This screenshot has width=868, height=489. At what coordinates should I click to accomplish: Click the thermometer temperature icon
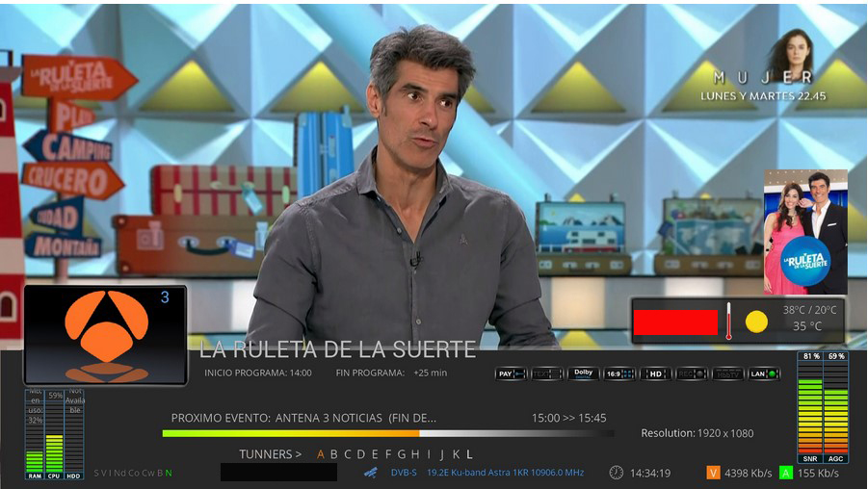pos(728,321)
